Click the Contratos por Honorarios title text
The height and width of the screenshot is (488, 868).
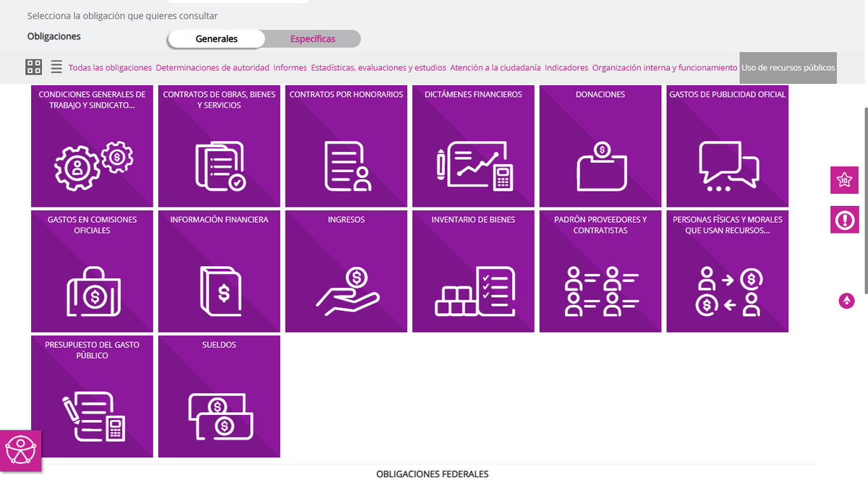346,95
